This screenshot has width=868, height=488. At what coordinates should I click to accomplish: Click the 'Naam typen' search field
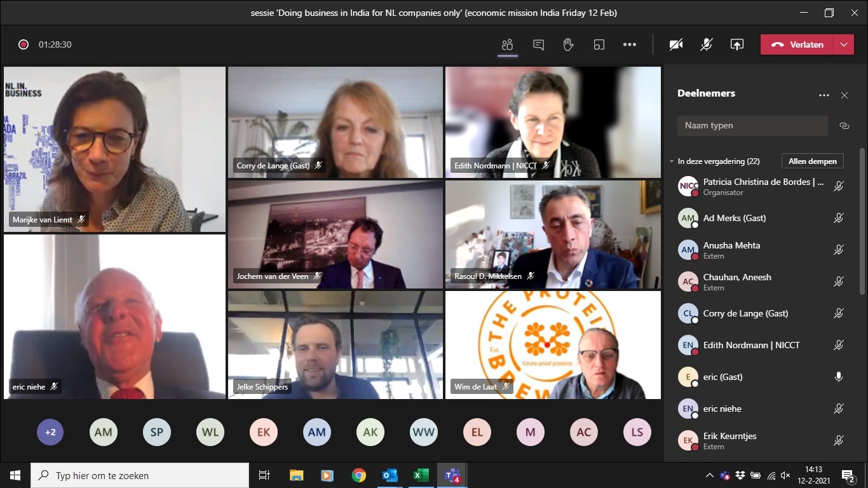(752, 126)
